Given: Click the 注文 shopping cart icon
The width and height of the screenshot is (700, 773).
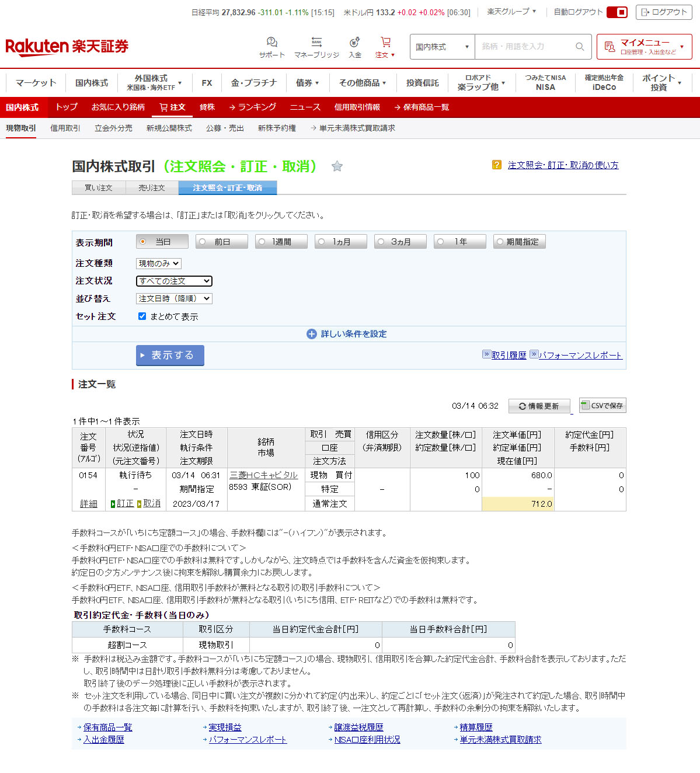Looking at the screenshot, I should pyautogui.click(x=385, y=43).
